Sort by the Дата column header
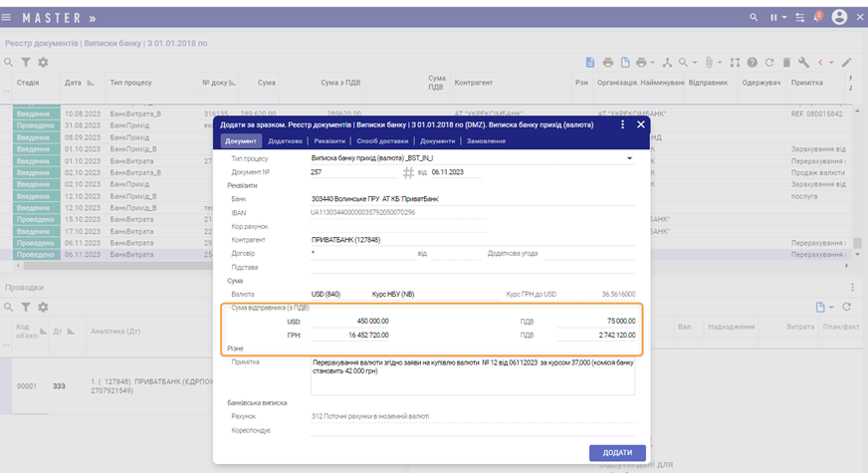 pos(73,82)
